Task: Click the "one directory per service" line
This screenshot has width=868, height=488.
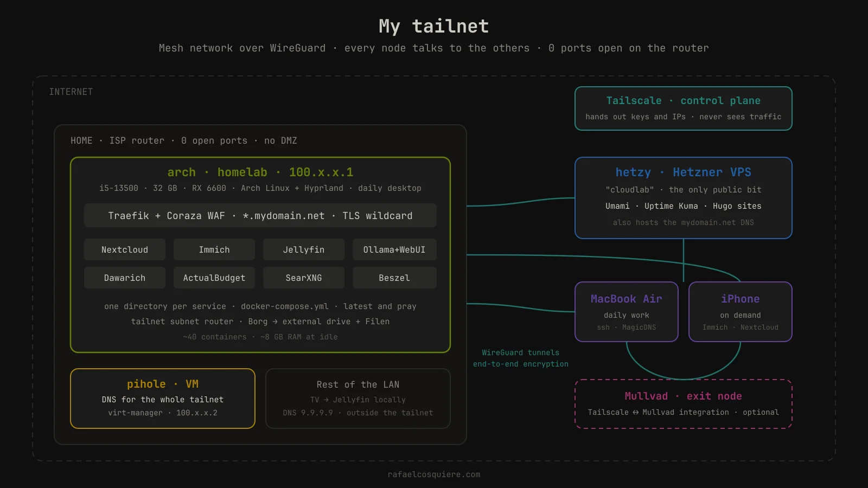Action: (x=260, y=306)
